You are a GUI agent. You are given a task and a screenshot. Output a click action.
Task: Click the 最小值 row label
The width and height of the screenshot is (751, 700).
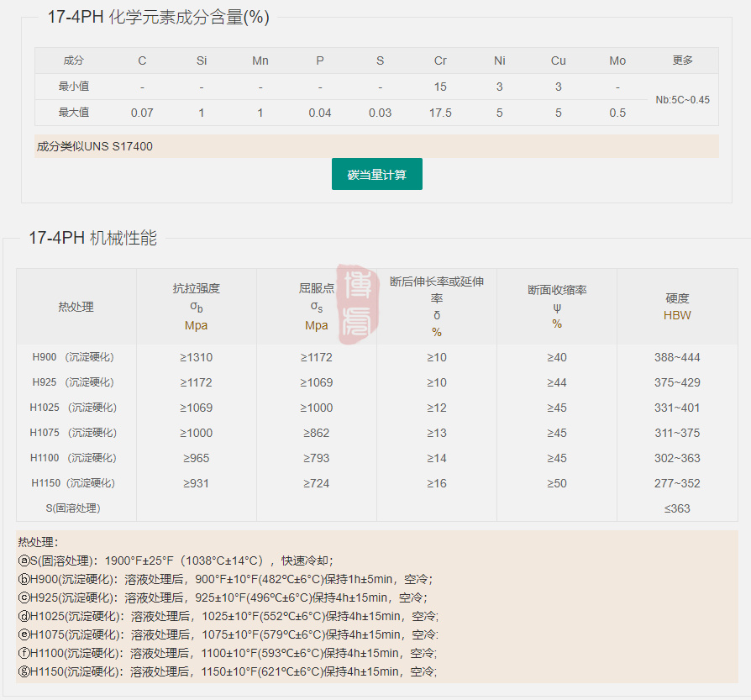74,87
